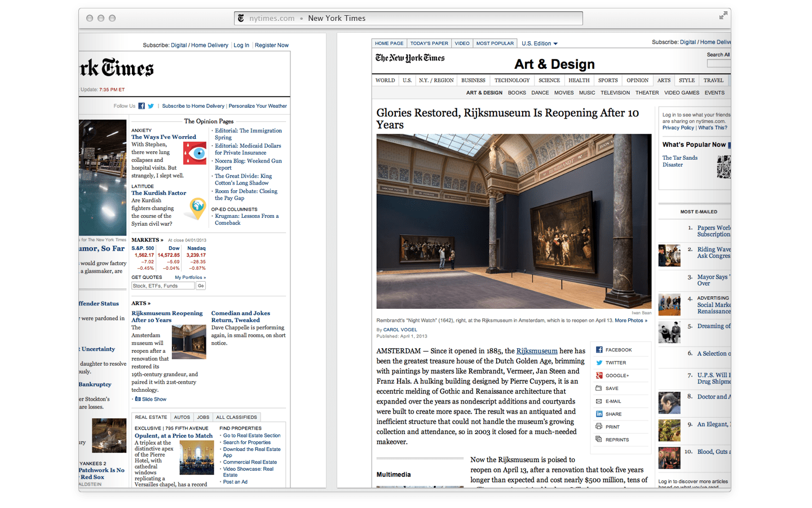Select the REAL ESTATE tab
Viewport: 812px width, 508px height.
(151, 417)
